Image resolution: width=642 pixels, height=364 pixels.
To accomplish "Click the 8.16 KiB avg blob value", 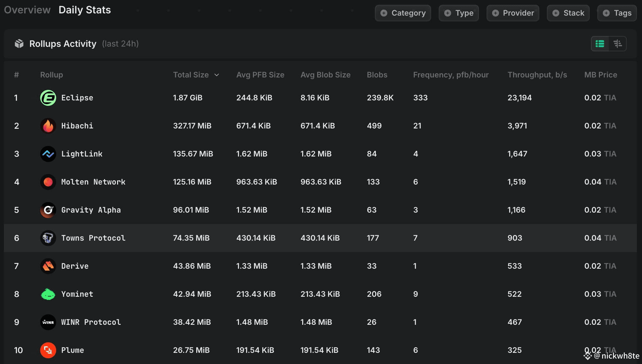I will (x=315, y=98).
